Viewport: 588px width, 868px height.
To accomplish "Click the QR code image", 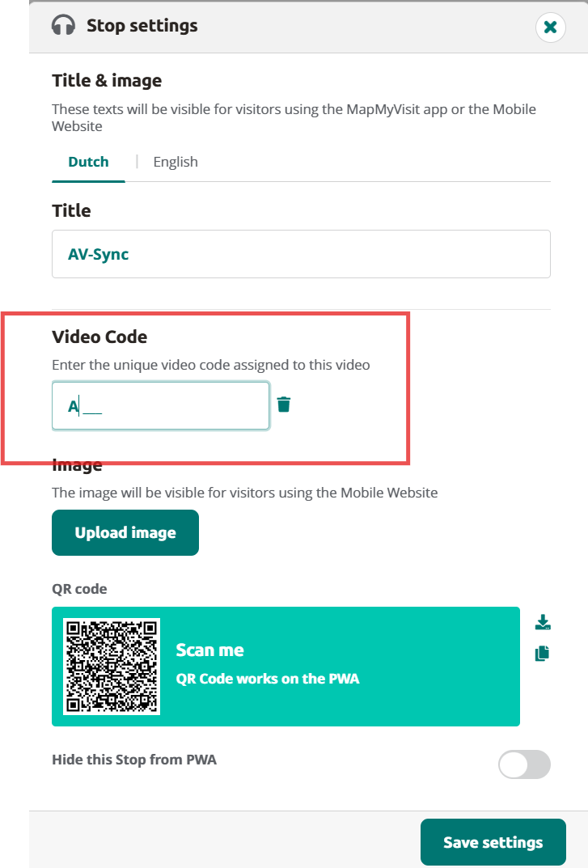I will pyautogui.click(x=112, y=667).
